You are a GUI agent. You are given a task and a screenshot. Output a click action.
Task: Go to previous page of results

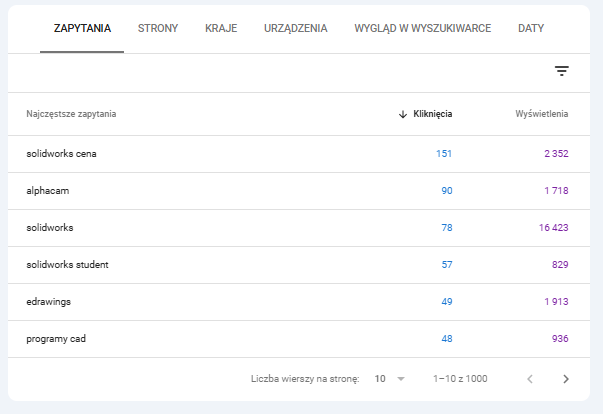coord(530,379)
